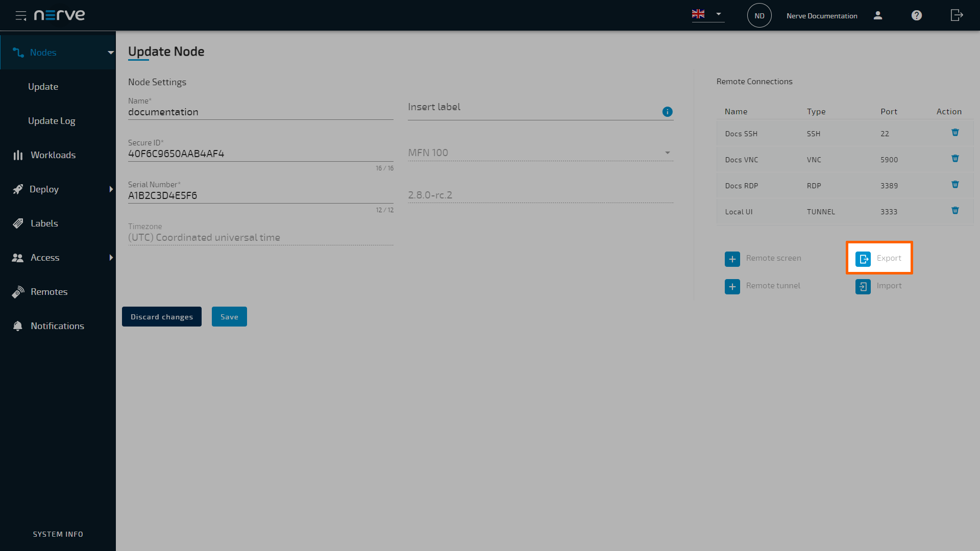This screenshot has width=980, height=551.
Task: Select the Workloads sidebar entry
Action: [53, 155]
